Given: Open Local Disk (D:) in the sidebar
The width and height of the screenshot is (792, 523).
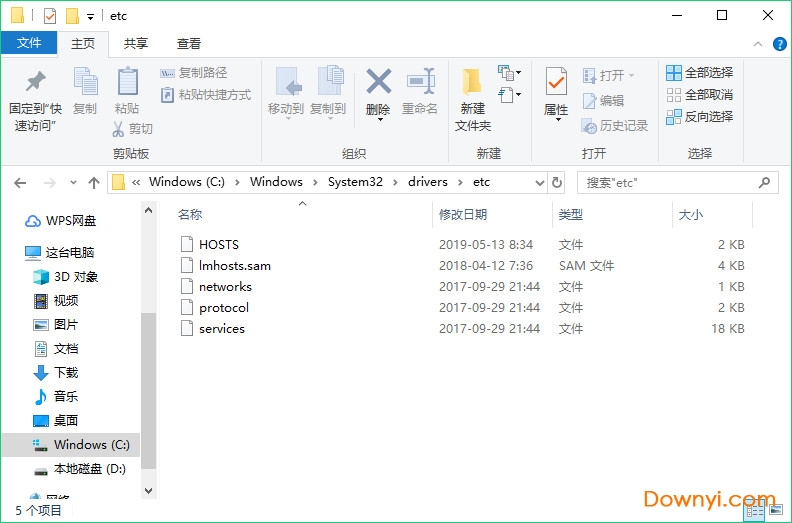Looking at the screenshot, I should click(x=79, y=469).
